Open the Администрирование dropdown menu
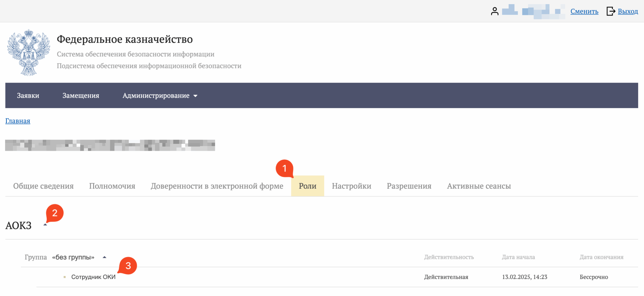 click(x=160, y=95)
